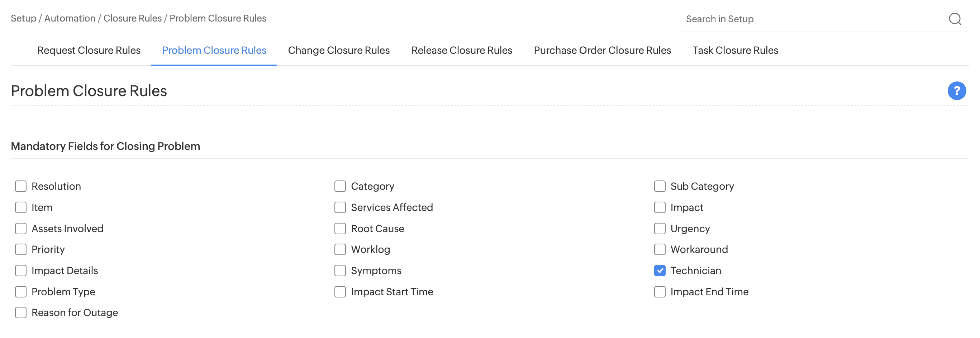980x338 pixels.
Task: Select the Release Closure Rules tab
Action: (461, 50)
